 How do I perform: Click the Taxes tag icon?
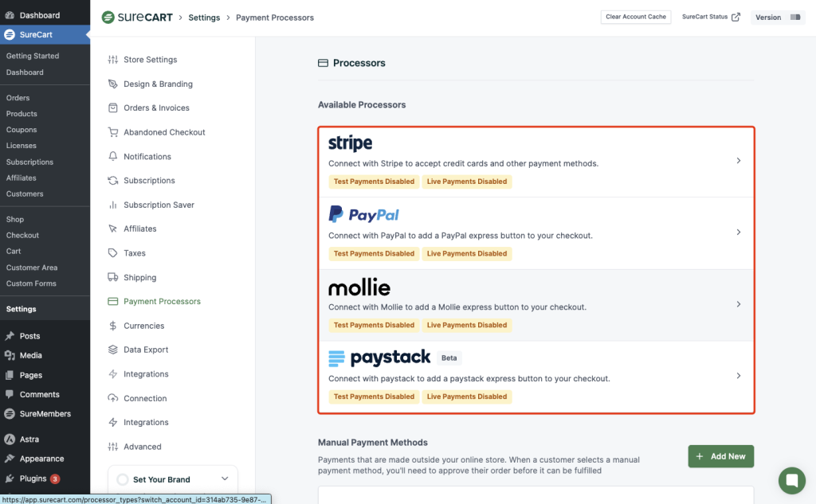[x=113, y=253]
